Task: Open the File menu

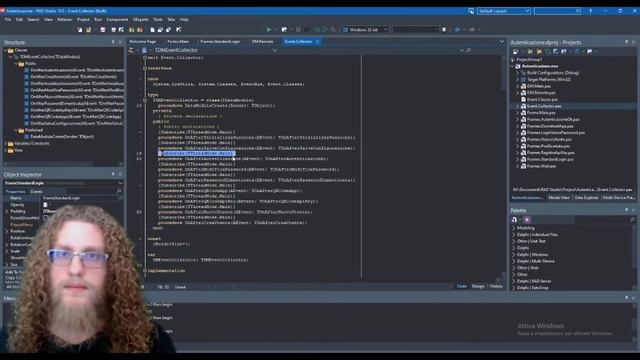Action: 8,20
